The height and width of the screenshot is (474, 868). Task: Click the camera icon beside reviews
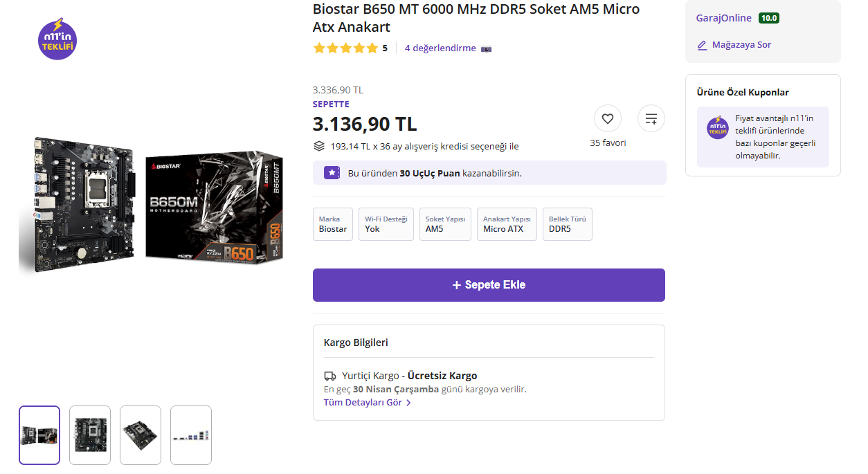(x=486, y=48)
